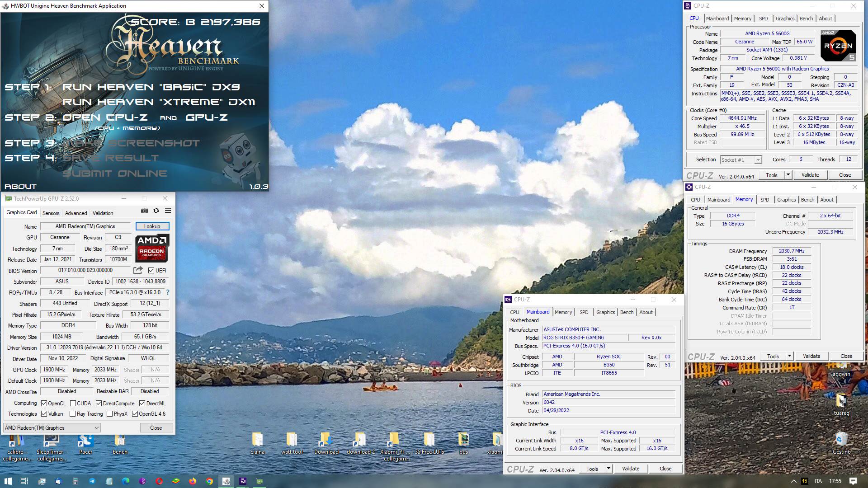Open the Calculator from the taskbar

(x=75, y=481)
